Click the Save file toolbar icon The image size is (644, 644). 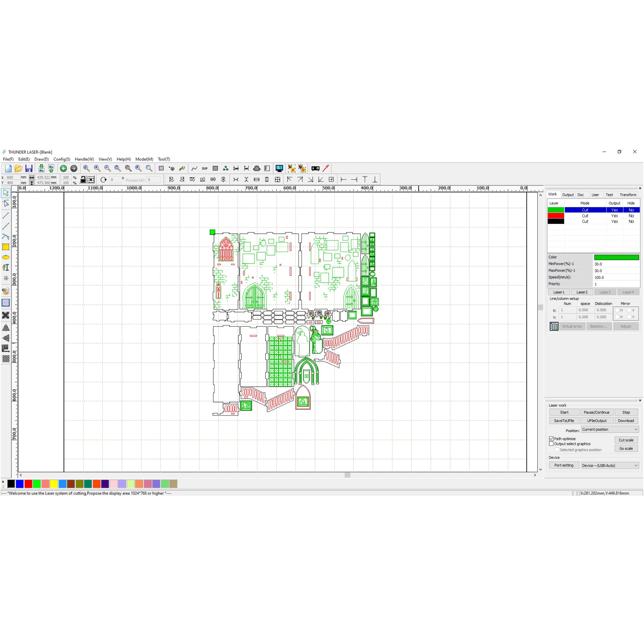coord(29,168)
